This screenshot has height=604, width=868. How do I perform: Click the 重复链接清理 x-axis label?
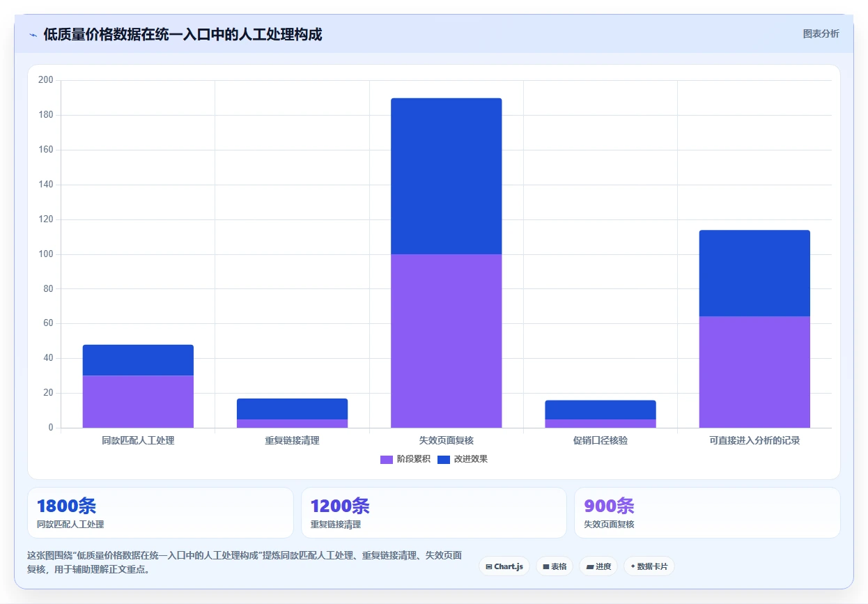pos(292,440)
